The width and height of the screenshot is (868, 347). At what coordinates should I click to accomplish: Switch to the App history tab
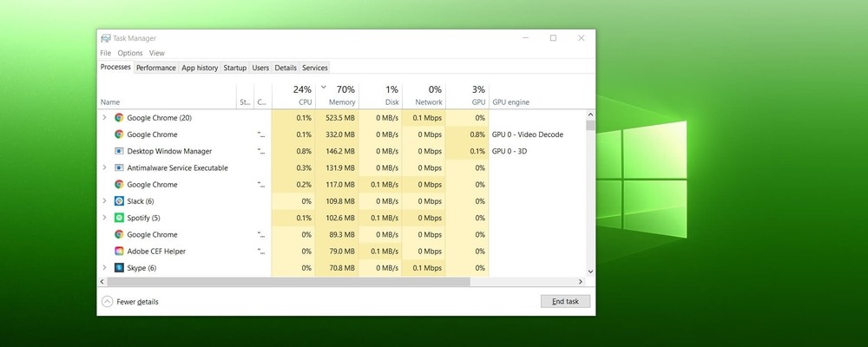click(200, 68)
